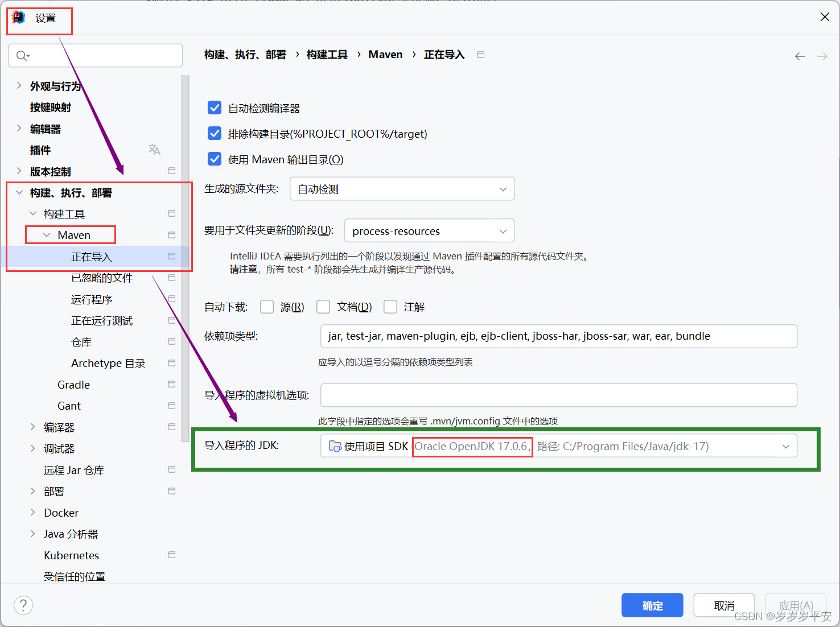
Task: Toggle 使用 Maven 输出目录 checkbox
Action: click(x=215, y=159)
